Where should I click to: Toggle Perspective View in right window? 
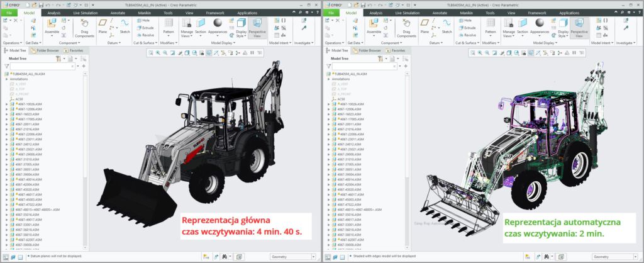pyautogui.click(x=579, y=28)
